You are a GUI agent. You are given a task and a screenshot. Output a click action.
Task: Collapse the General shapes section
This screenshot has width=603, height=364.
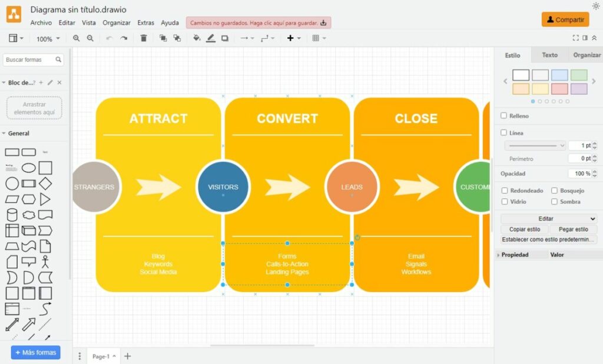click(x=4, y=134)
